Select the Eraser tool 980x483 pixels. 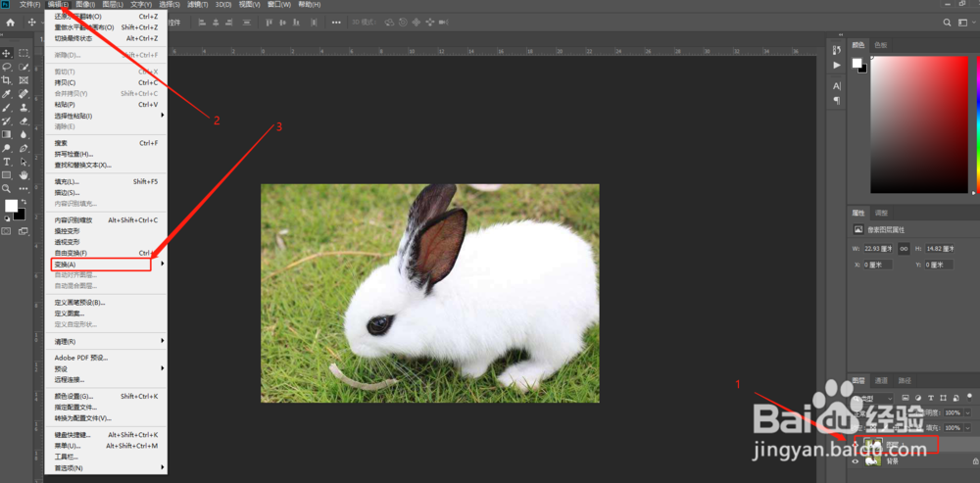(24, 121)
